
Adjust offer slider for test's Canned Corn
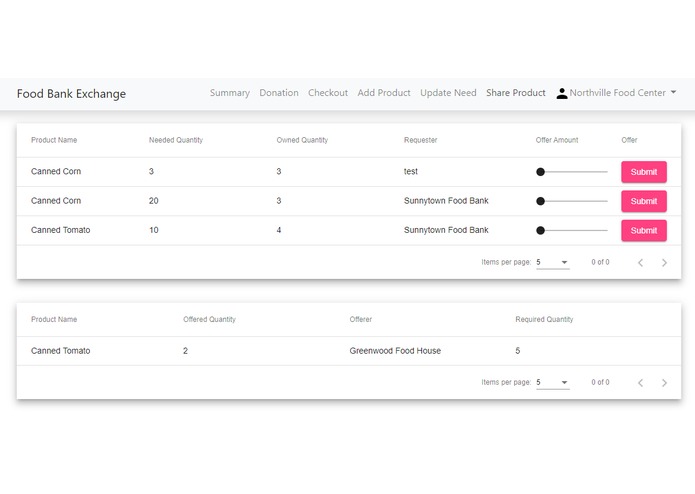[x=571, y=172]
